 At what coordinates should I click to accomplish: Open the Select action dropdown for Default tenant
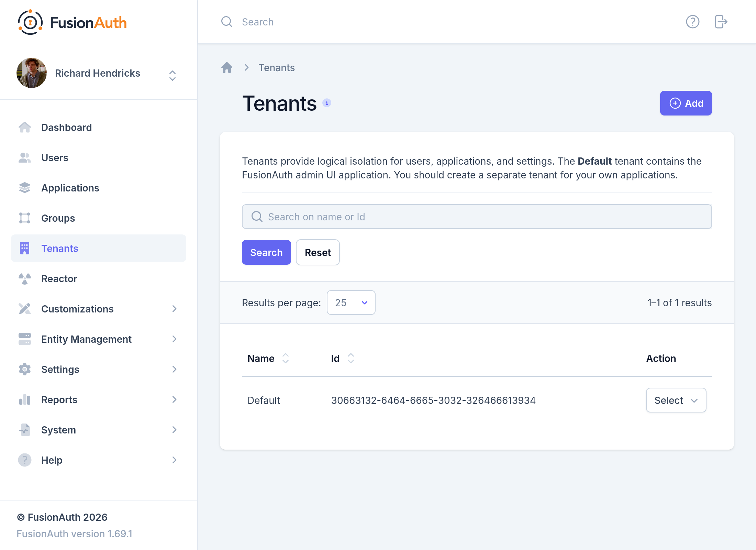[x=676, y=400]
